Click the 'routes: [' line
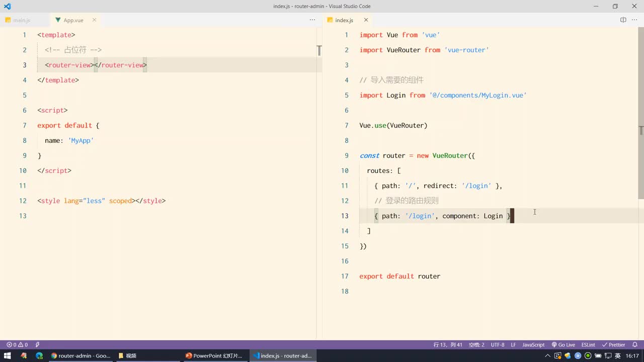Viewport: 644px width, 362px height. click(x=384, y=170)
